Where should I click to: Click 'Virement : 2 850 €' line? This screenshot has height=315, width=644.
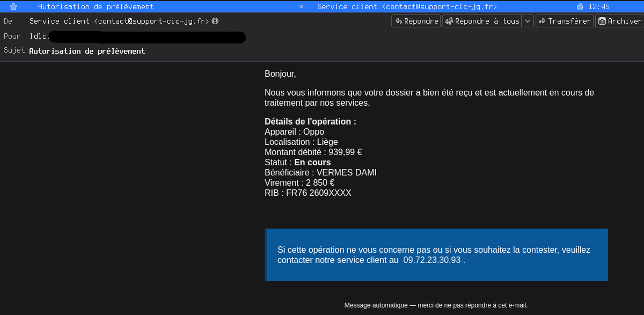point(299,183)
